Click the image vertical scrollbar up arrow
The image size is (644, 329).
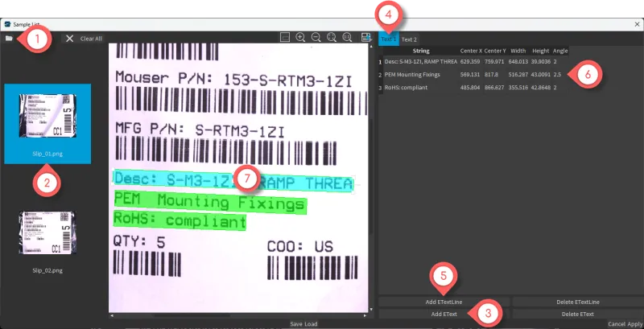point(371,46)
